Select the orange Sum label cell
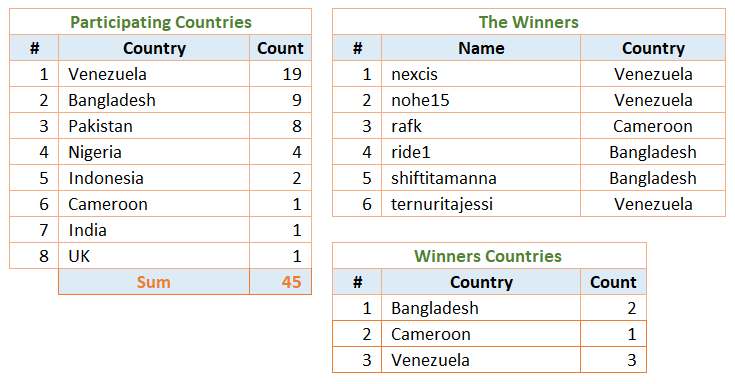 (x=154, y=282)
